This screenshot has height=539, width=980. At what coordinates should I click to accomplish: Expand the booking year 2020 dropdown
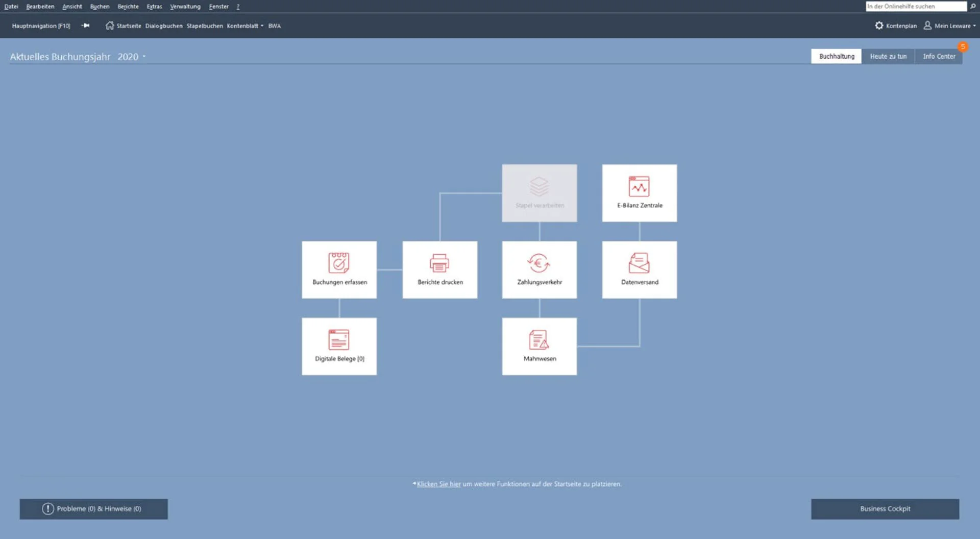coord(144,57)
